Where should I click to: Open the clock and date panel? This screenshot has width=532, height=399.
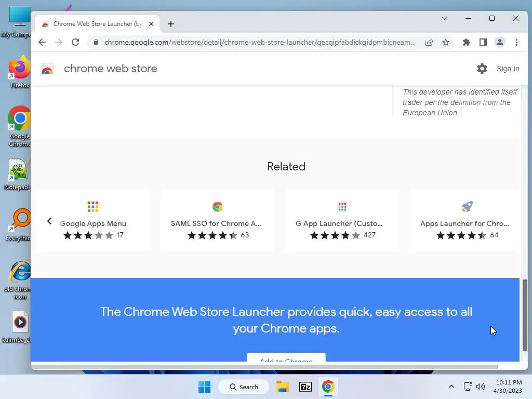508,387
